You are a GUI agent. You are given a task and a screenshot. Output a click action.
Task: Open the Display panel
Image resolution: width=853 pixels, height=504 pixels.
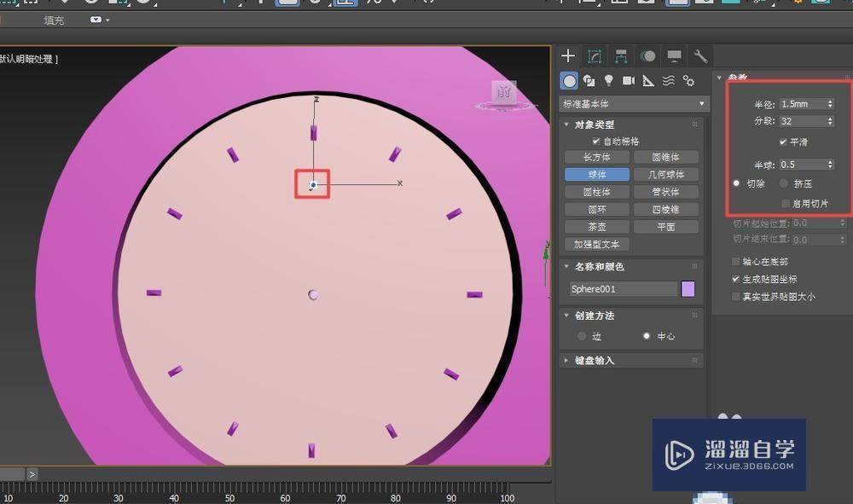click(x=674, y=55)
